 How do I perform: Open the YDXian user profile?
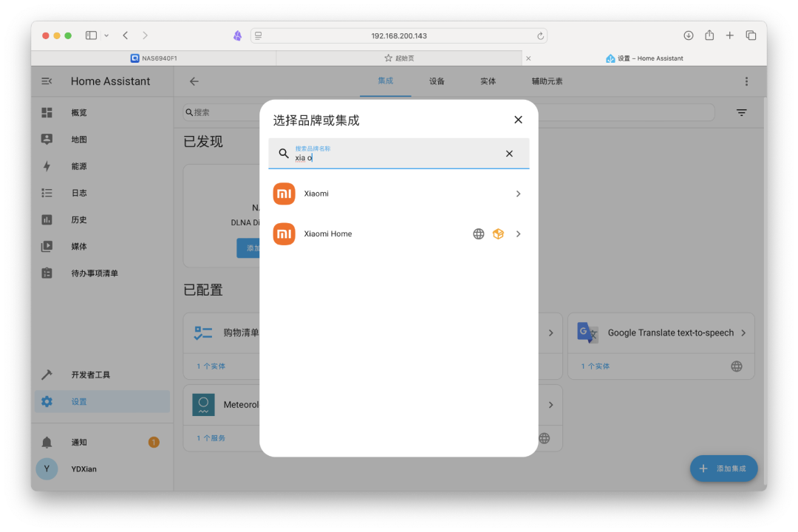pyautogui.click(x=83, y=469)
